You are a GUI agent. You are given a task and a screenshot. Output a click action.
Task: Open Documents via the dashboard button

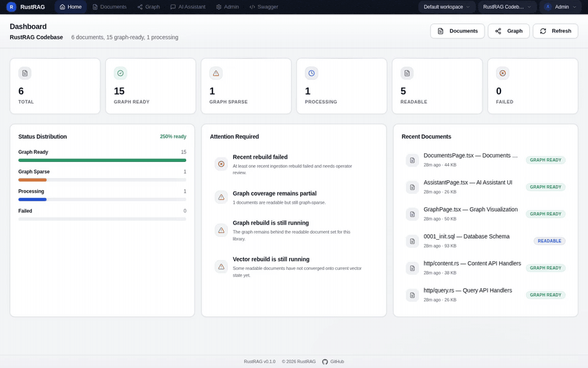click(457, 31)
